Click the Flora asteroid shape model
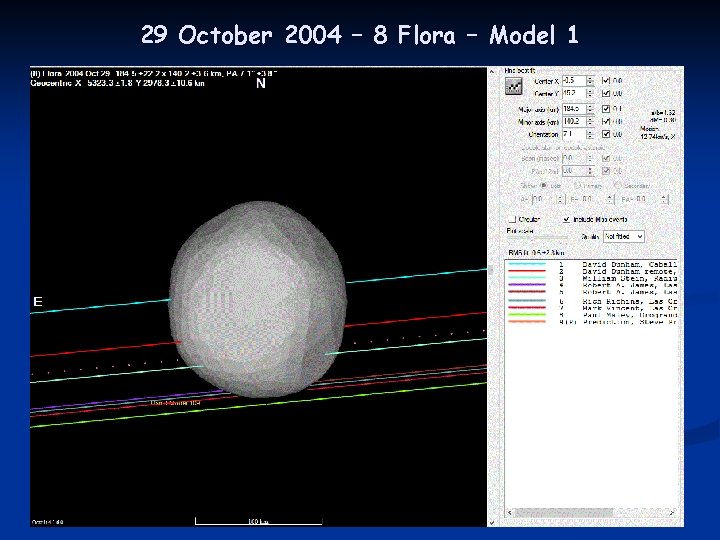 (x=258, y=298)
